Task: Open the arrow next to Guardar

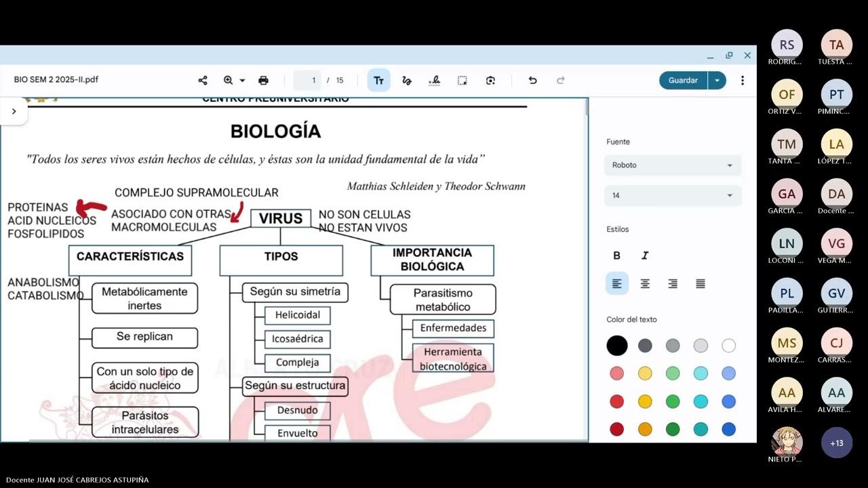Action: pos(717,81)
